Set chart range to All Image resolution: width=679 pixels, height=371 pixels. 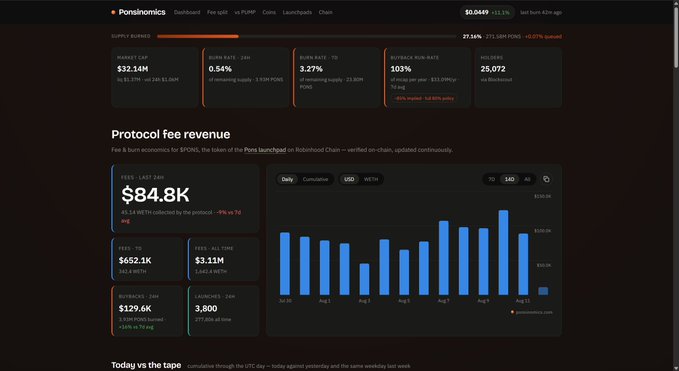527,179
